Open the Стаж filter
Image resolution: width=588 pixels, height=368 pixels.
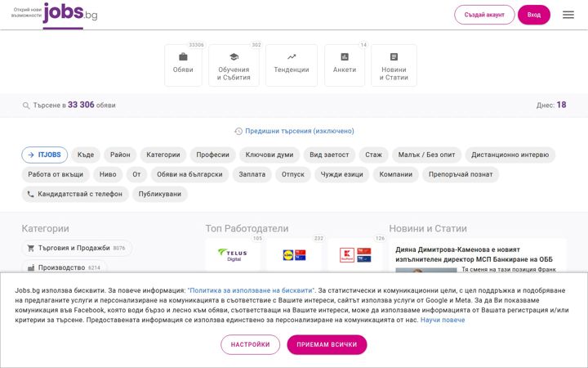373,155
